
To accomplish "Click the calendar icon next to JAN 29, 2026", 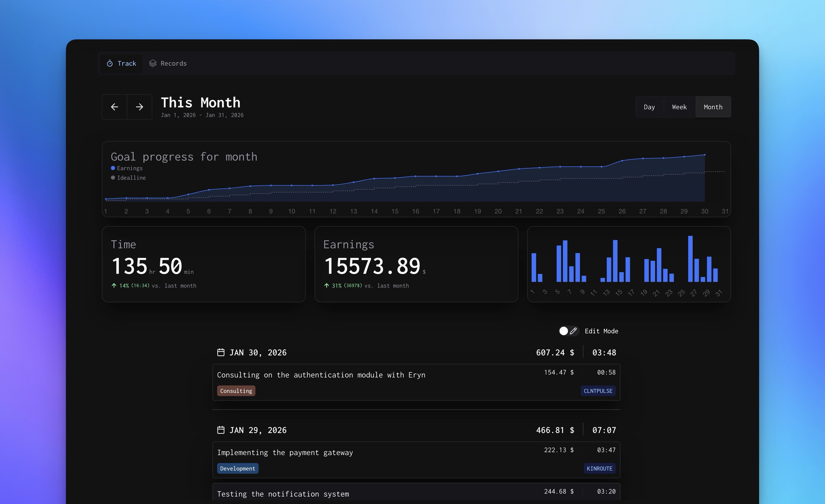I will tap(221, 430).
